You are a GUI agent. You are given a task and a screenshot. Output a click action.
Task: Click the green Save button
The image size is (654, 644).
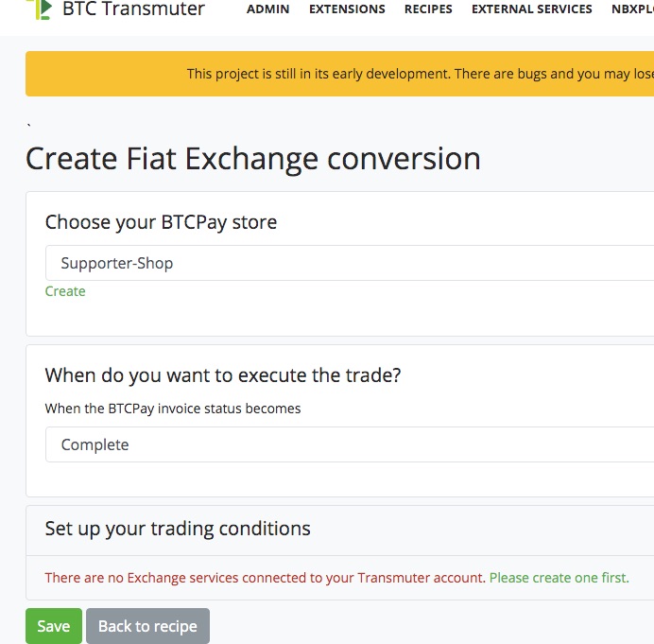pos(54,626)
